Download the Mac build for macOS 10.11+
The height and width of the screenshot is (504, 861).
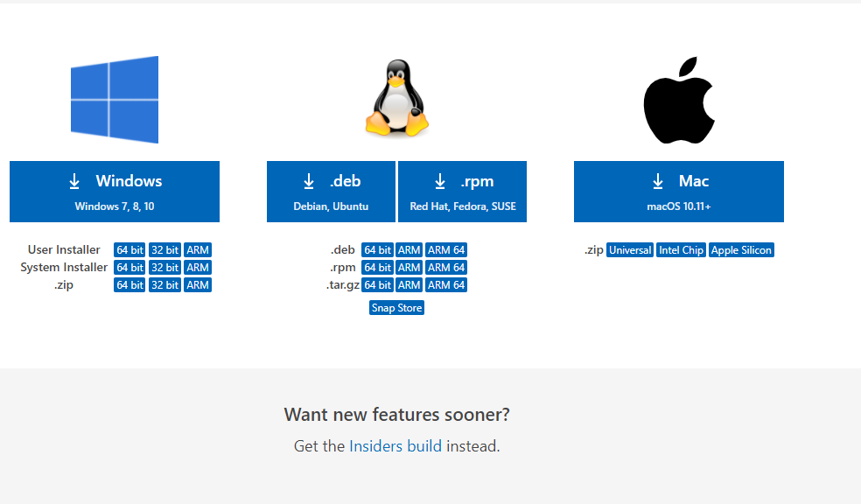point(679,192)
